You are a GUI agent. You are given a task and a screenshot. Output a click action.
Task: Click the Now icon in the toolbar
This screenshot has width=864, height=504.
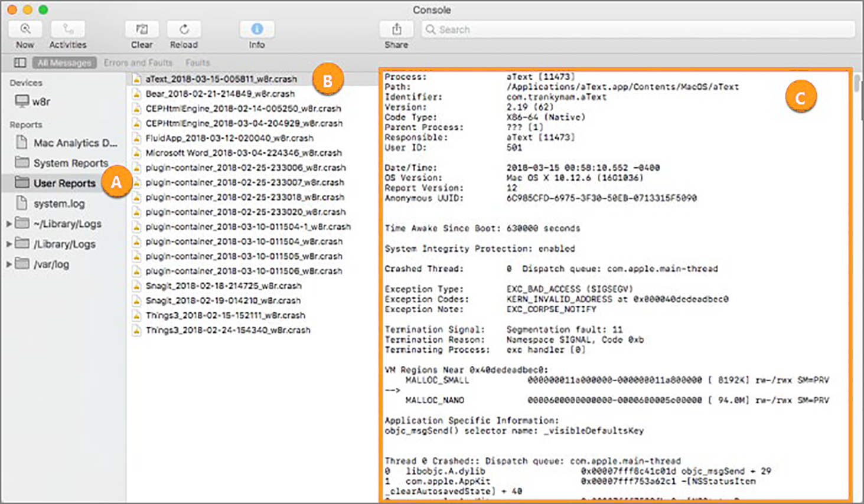coord(24,29)
